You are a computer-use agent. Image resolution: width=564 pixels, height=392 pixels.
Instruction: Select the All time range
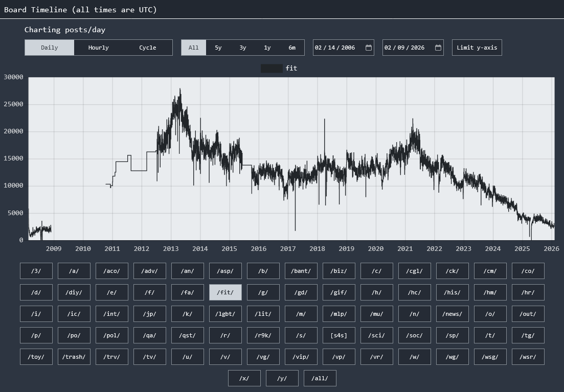(193, 48)
